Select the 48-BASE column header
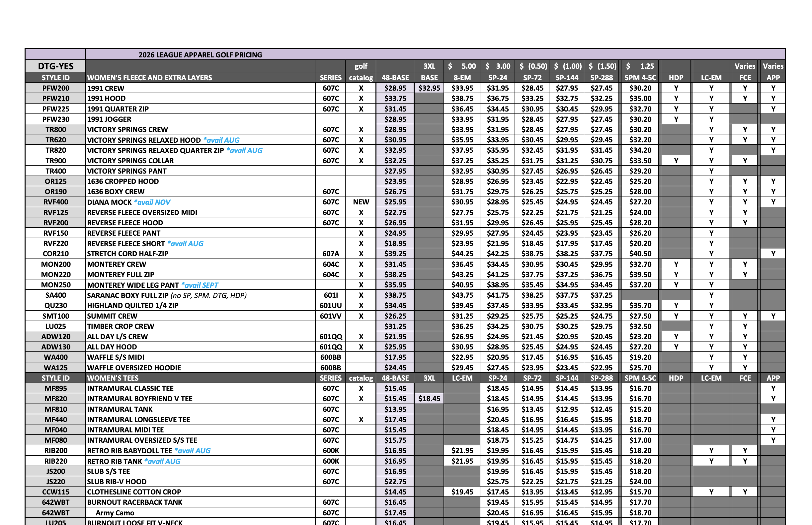The image size is (812, 525). [x=395, y=78]
